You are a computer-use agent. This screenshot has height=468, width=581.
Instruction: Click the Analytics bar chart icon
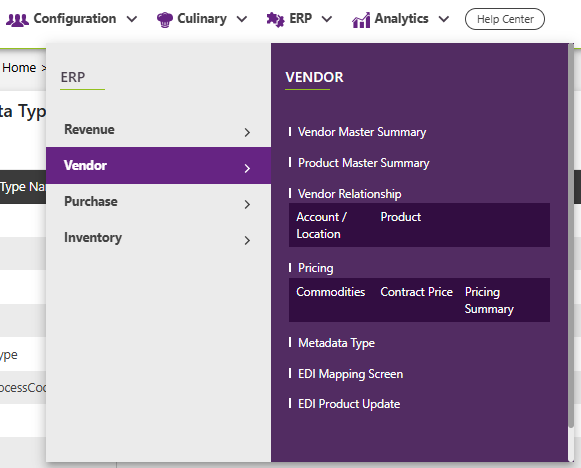361,20
